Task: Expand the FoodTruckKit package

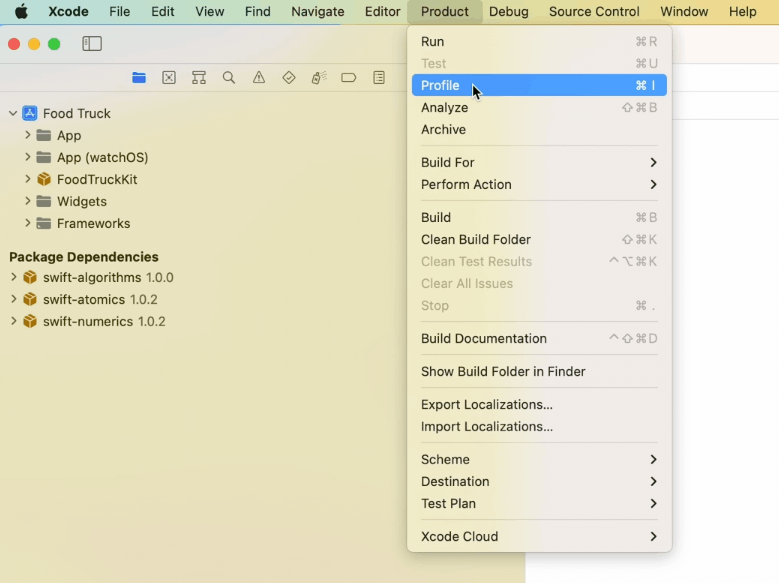Action: click(x=28, y=179)
